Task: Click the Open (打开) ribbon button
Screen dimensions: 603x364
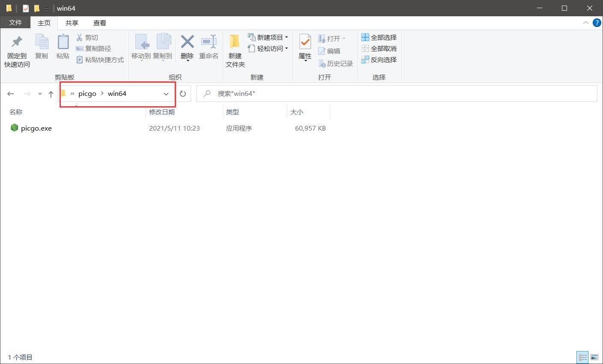Action: tap(332, 39)
